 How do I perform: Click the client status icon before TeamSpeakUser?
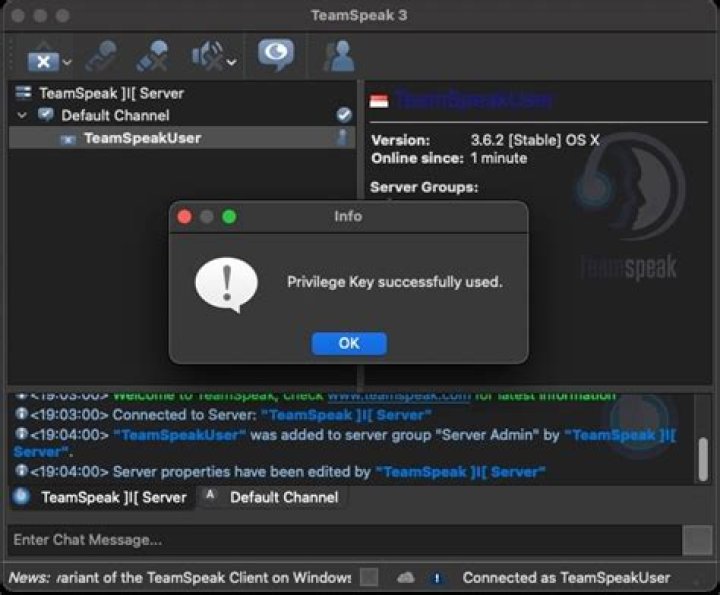[x=68, y=139]
